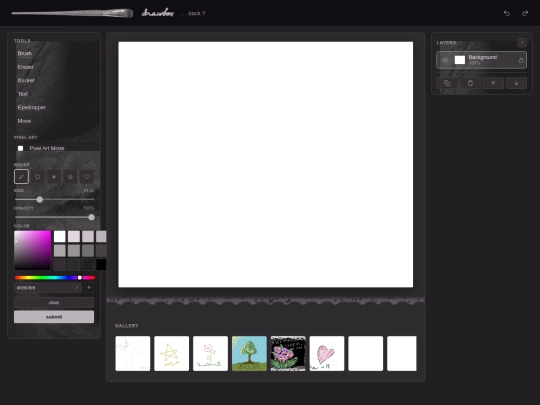Click the rainbow hue slider
Image resolution: width=540 pixels, height=405 pixels.
[55, 278]
